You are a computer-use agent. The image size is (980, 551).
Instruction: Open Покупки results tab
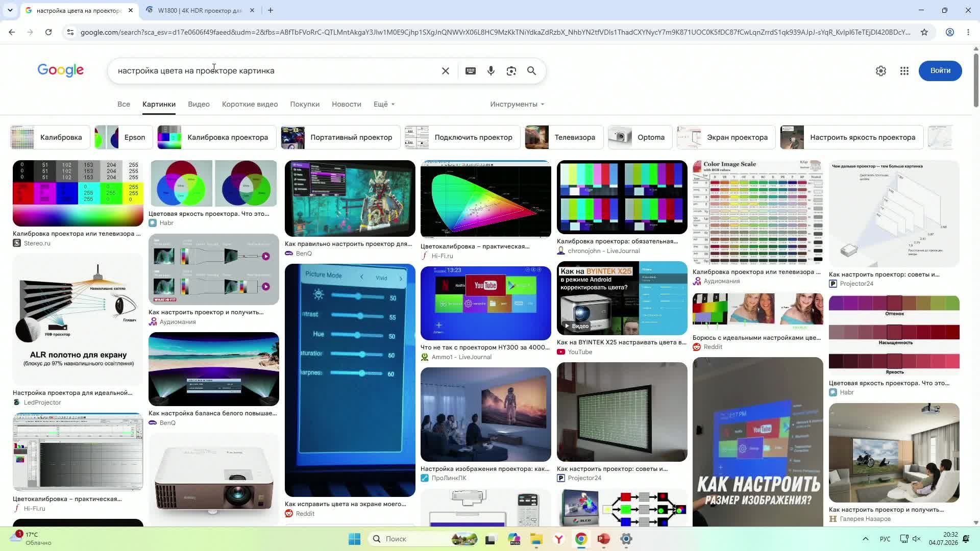click(305, 104)
